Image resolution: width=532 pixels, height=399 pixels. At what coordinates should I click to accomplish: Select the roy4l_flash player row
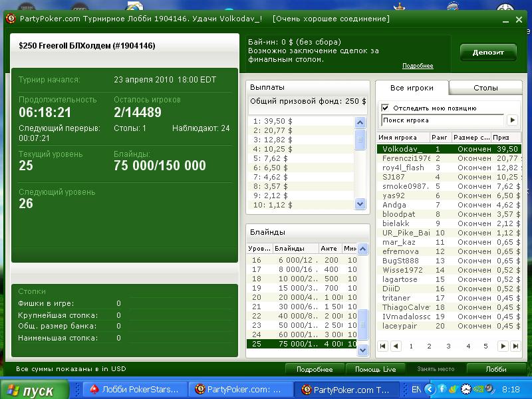(x=449, y=168)
